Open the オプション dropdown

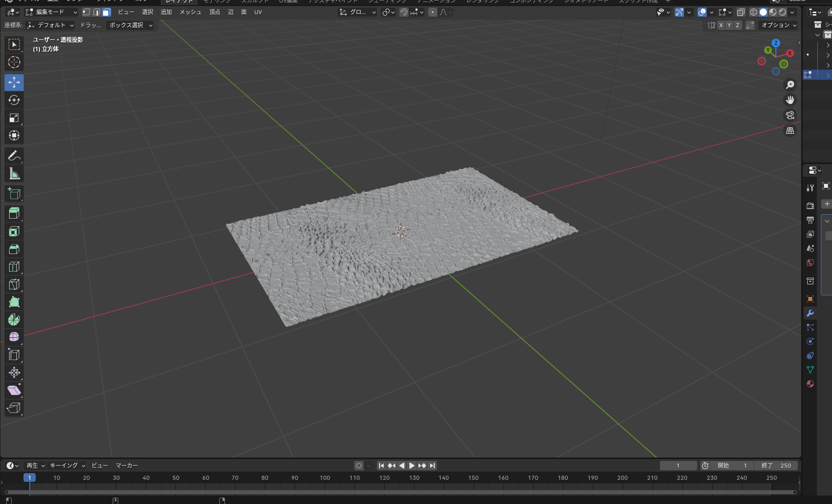click(x=778, y=25)
